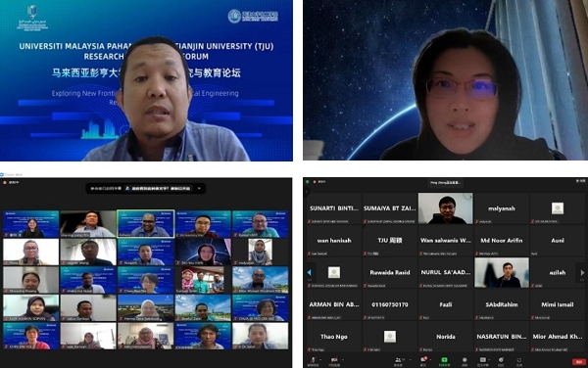Toggle the video camera icon in the toolbar
This screenshot has width=588, height=369.
[x=334, y=360]
